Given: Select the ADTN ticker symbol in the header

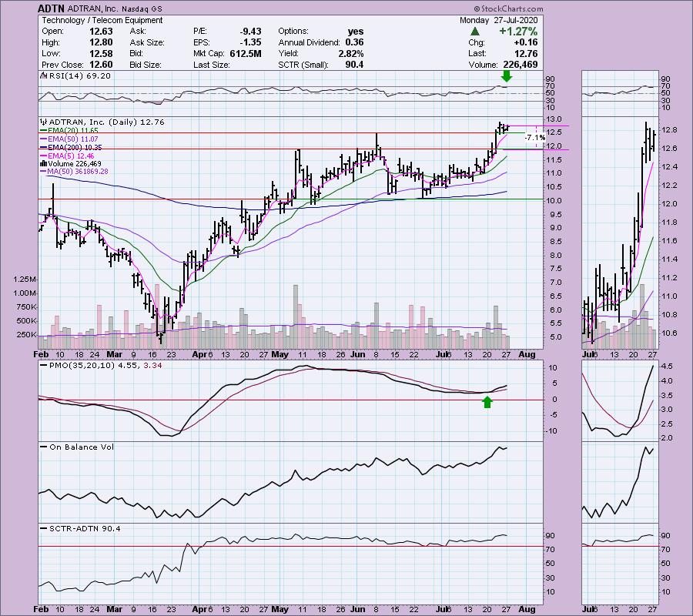Looking at the screenshot, I should [x=52, y=8].
